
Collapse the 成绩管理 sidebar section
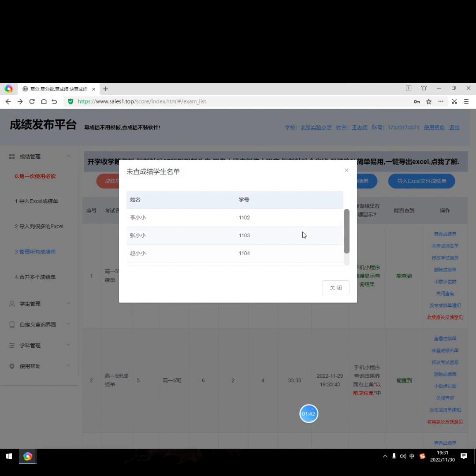coord(40,156)
